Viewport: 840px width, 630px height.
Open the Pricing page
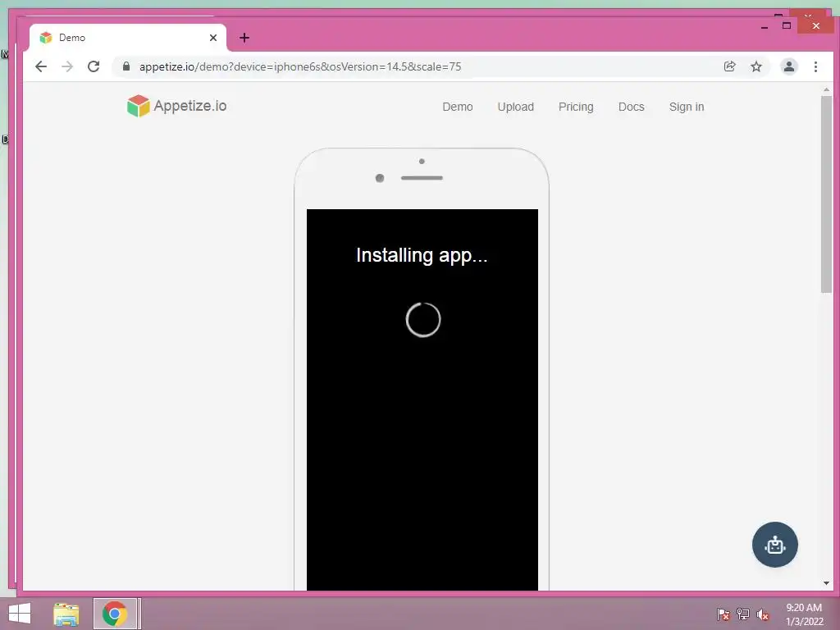pyautogui.click(x=576, y=107)
